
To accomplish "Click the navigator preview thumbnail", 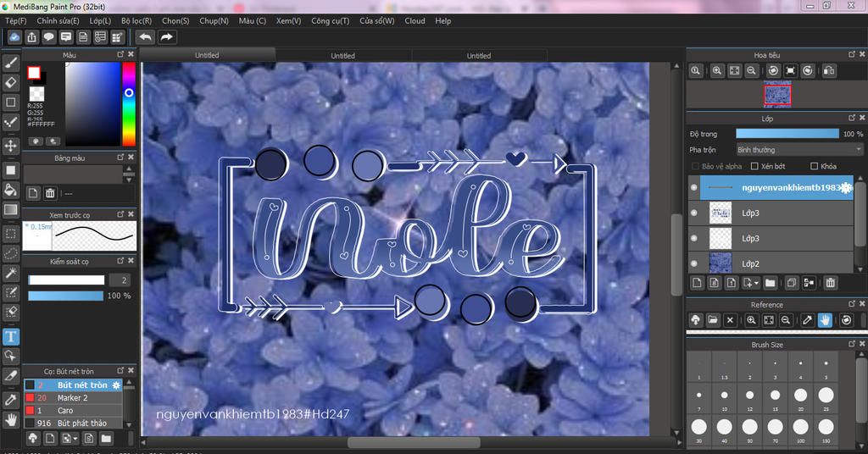I will click(x=777, y=95).
